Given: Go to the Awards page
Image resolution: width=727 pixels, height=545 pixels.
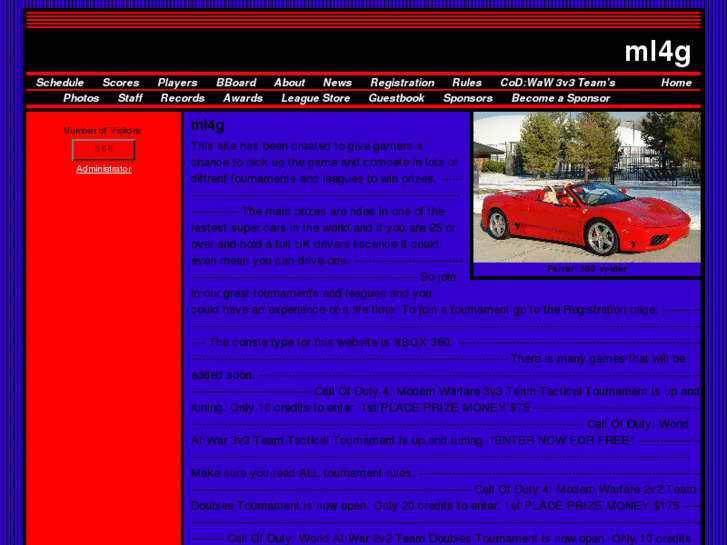Looking at the screenshot, I should click(242, 98).
